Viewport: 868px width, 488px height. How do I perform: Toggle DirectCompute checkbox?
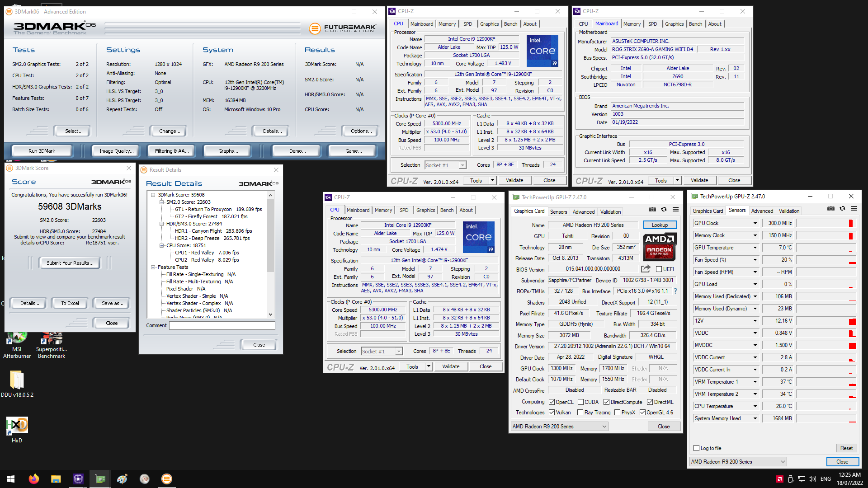point(606,402)
